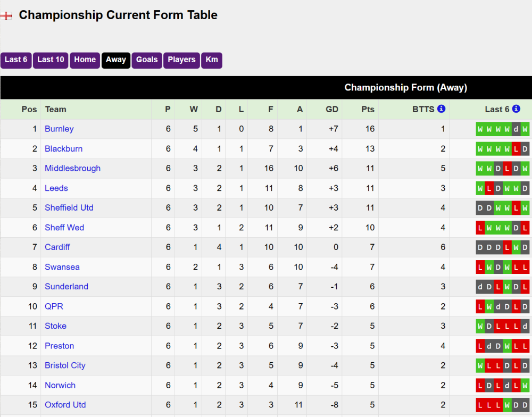Click Burnley's lowercase 'd' draw result box
The width and height of the screenshot is (532, 417).
(516, 129)
